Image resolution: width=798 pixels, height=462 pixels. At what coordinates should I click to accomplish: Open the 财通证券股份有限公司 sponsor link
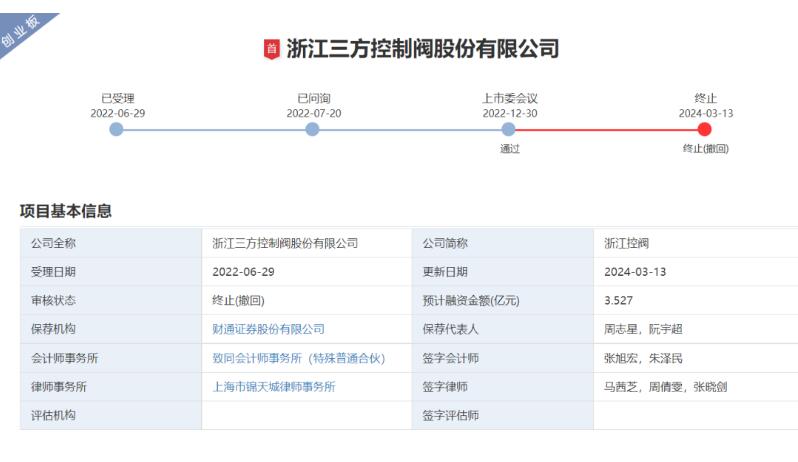[268, 329]
